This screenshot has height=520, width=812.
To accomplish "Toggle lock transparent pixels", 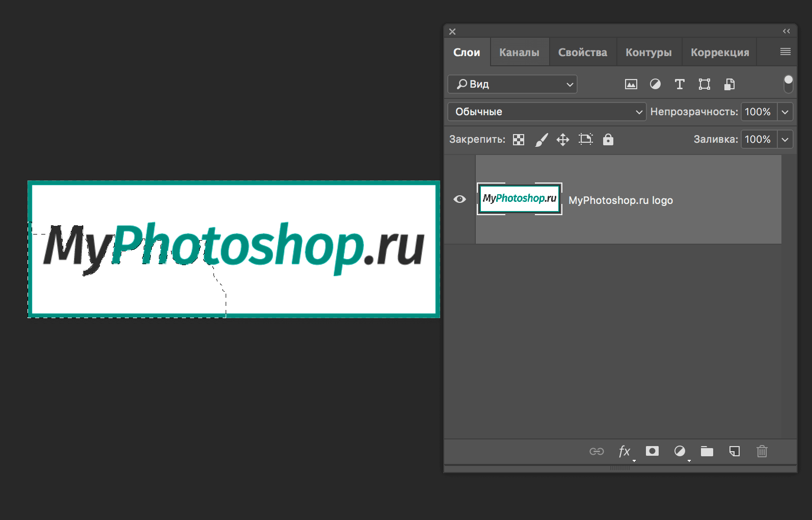I will 519,140.
